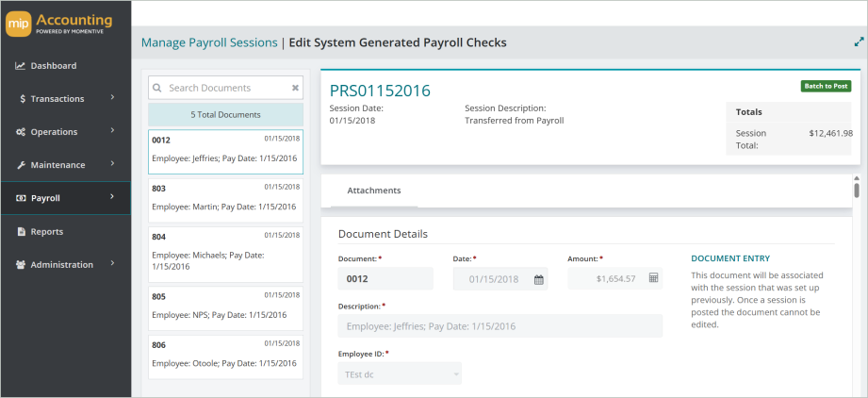This screenshot has width=868, height=398.
Task: Click the Dashboard chart icon in sidebar
Action: [x=20, y=66]
